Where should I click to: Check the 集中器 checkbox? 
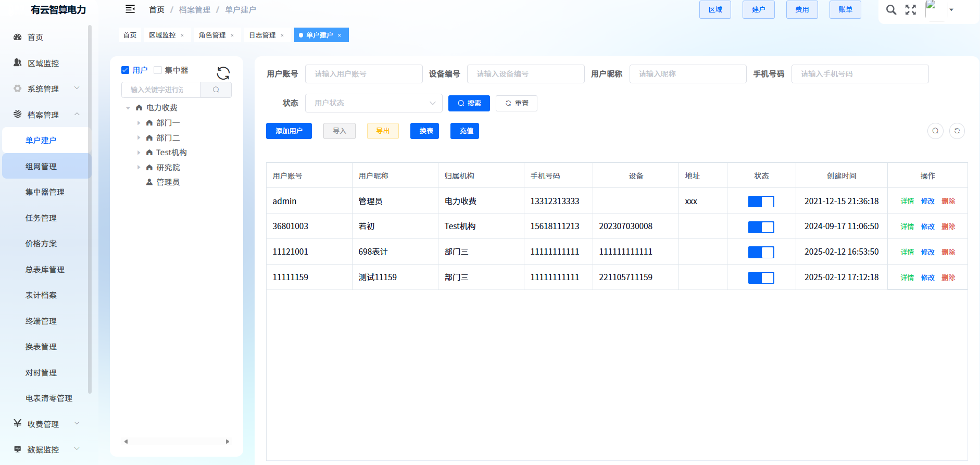[158, 70]
